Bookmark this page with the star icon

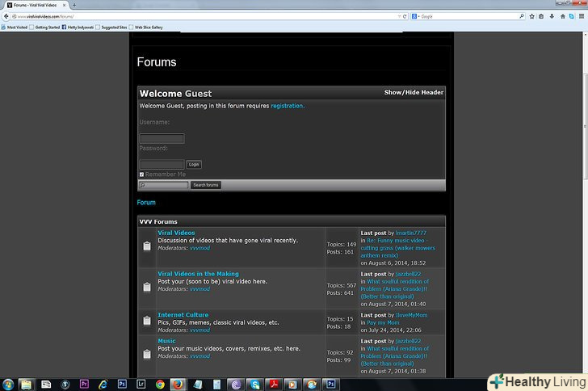(x=531, y=16)
